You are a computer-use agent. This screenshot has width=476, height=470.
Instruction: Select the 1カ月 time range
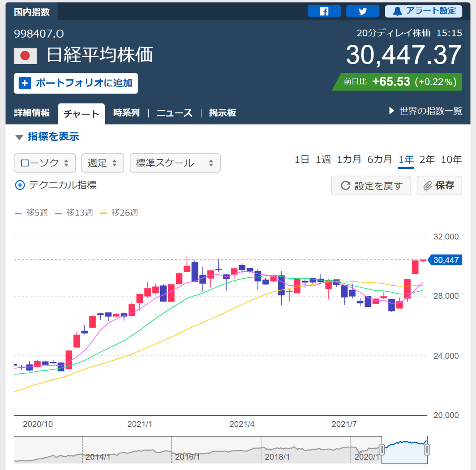[x=349, y=160]
